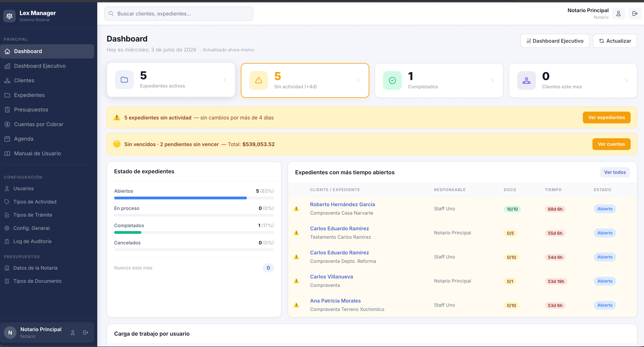This screenshot has width=644, height=347.
Task: Click the 53d 19h time badge
Action: (556, 281)
